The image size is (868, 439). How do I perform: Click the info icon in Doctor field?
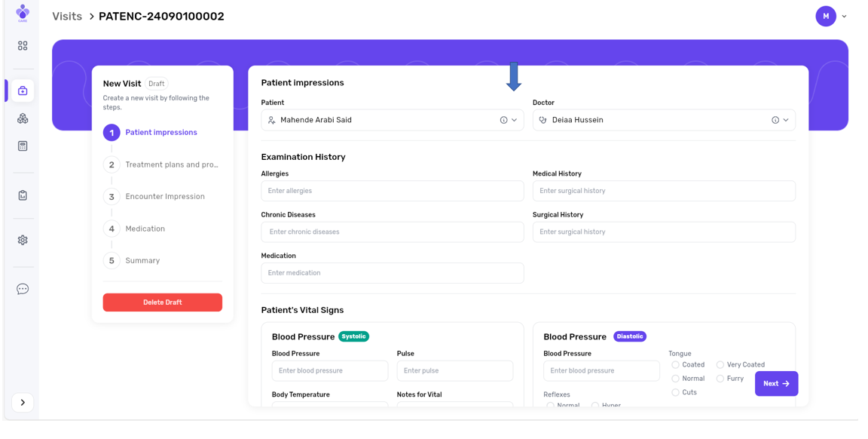(x=775, y=120)
